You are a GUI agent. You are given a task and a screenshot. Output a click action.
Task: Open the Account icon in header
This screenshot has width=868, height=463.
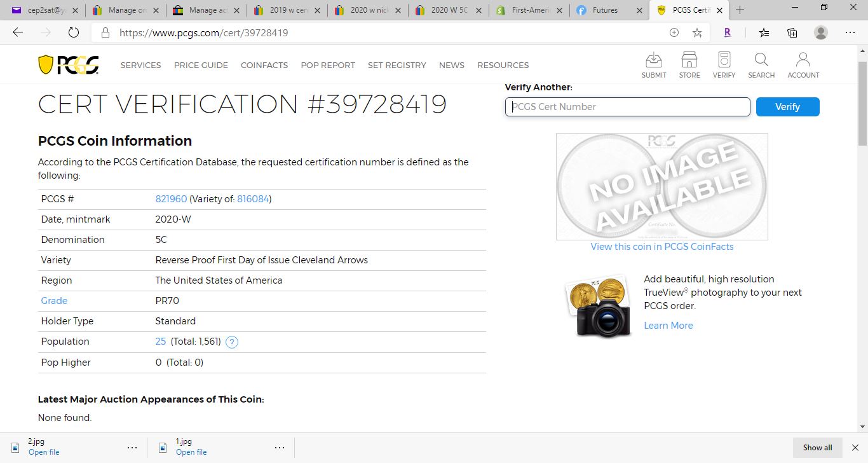click(803, 66)
